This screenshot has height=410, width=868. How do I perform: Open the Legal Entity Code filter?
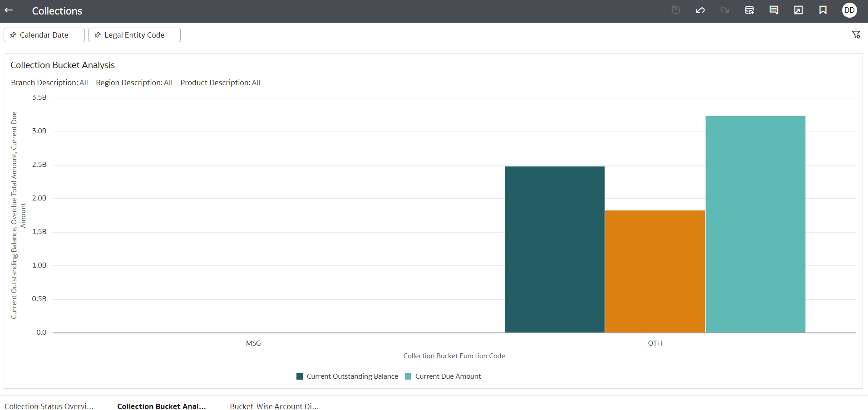[134, 35]
